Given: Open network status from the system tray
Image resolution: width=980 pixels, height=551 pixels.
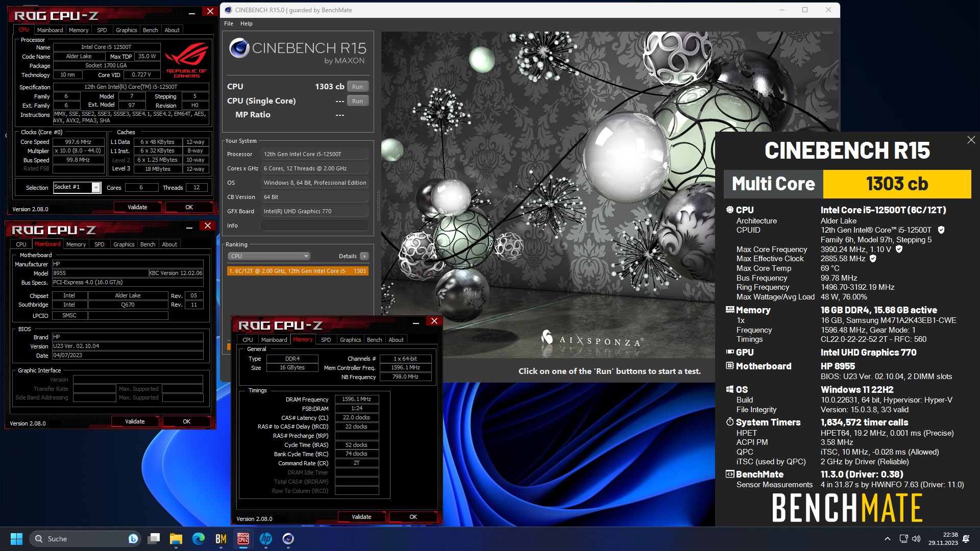Looking at the screenshot, I should click(x=903, y=539).
